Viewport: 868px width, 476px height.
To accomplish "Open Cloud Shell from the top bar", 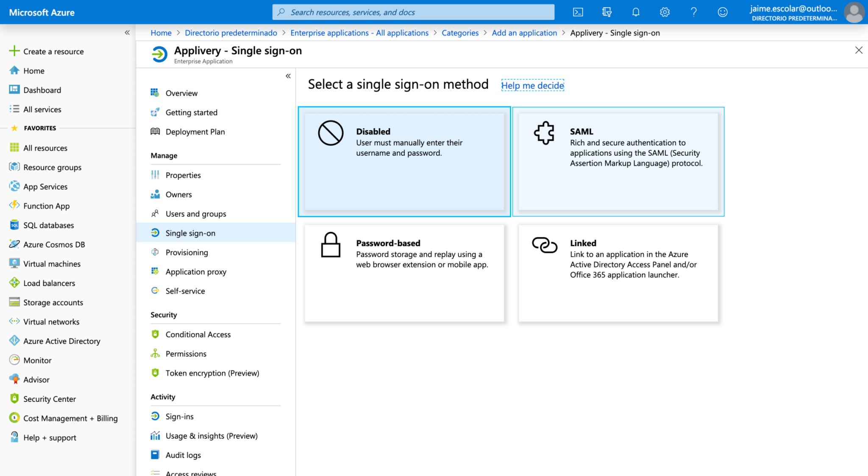I will (578, 12).
